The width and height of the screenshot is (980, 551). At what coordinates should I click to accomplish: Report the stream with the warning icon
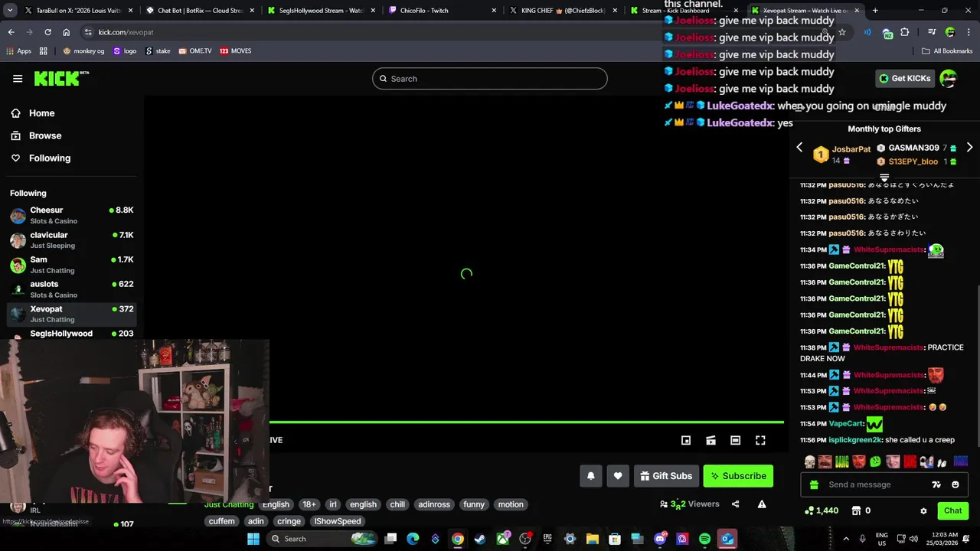click(762, 504)
